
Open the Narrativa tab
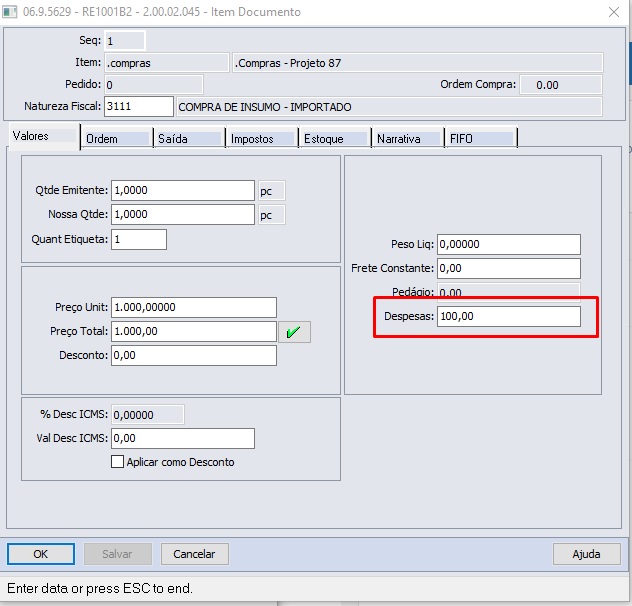pos(408,139)
